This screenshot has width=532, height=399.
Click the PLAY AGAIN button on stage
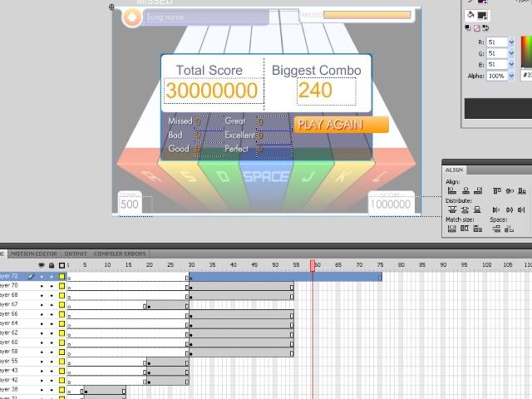tap(341, 125)
